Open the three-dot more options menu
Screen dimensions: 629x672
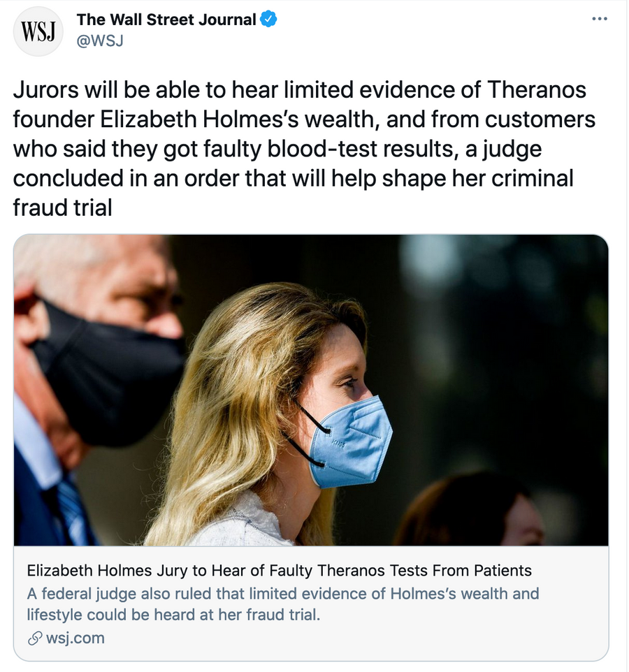coord(600,18)
